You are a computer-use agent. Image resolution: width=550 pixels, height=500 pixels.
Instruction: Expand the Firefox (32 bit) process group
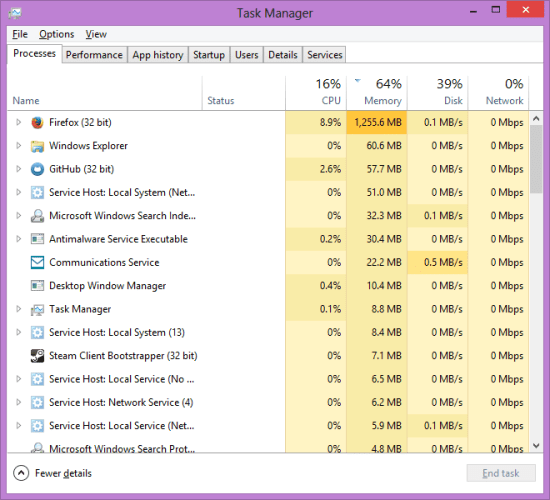click(x=19, y=122)
